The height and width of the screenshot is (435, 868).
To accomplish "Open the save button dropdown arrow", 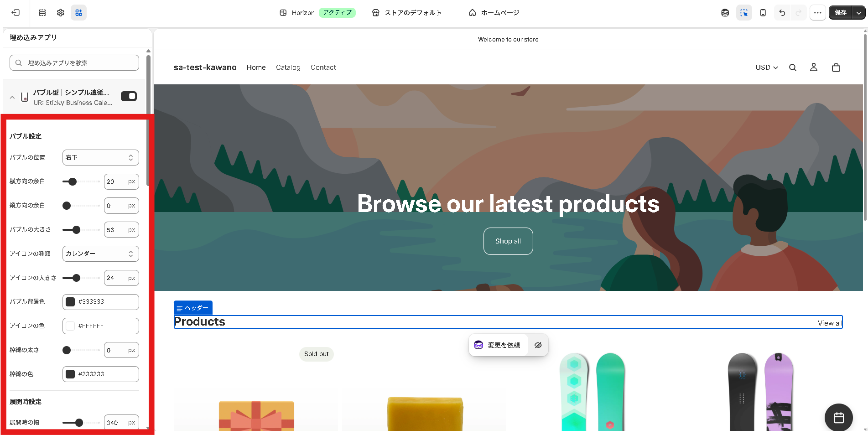I will (859, 13).
